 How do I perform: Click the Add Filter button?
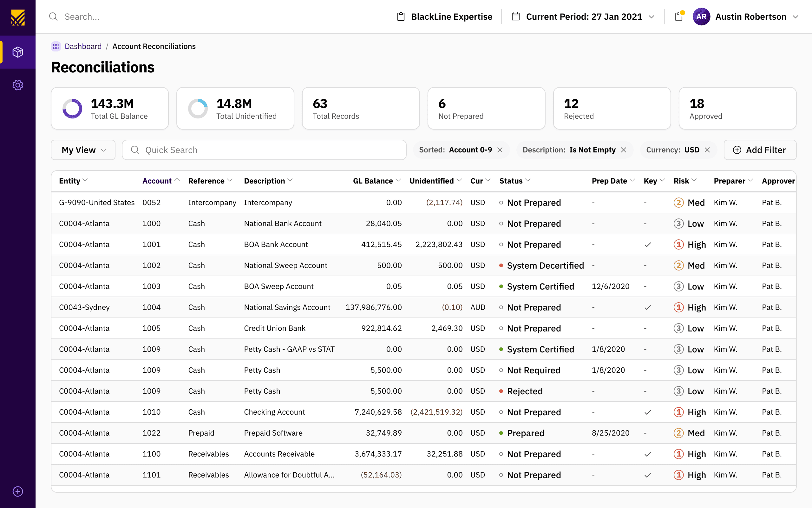click(x=760, y=150)
